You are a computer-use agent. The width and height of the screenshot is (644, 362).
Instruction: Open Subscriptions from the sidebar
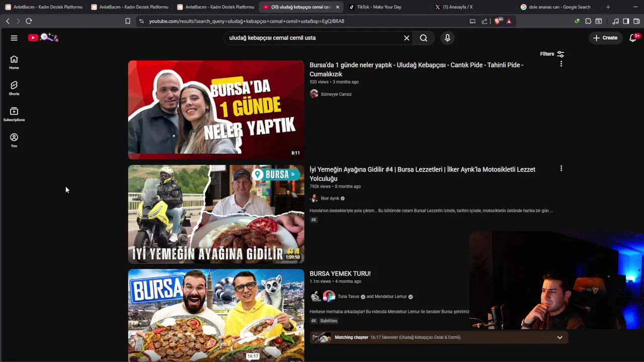click(14, 115)
